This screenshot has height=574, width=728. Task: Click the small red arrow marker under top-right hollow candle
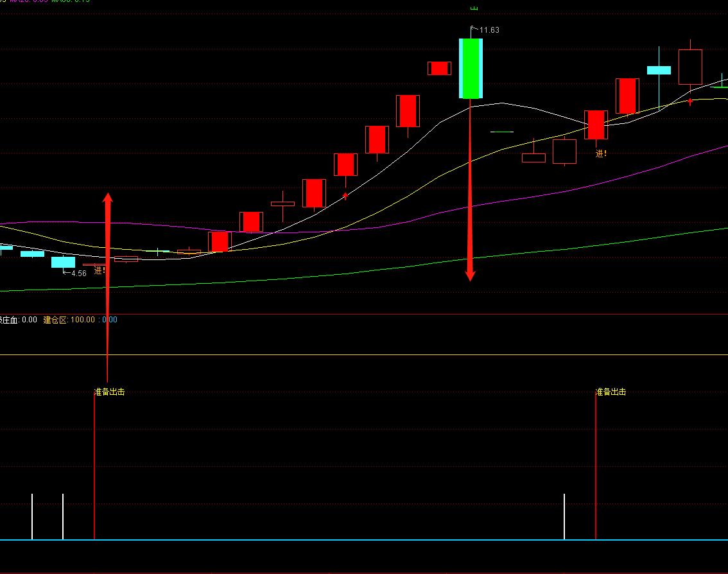[690, 101]
